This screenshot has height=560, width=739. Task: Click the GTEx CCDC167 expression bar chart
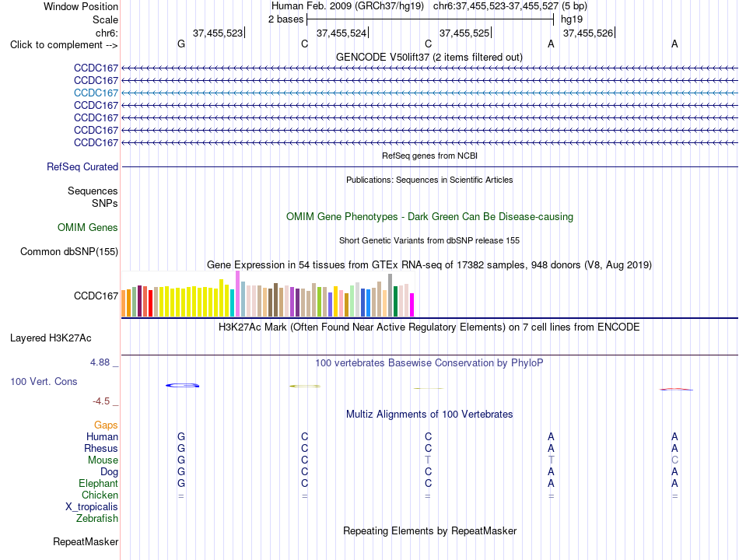click(268, 294)
